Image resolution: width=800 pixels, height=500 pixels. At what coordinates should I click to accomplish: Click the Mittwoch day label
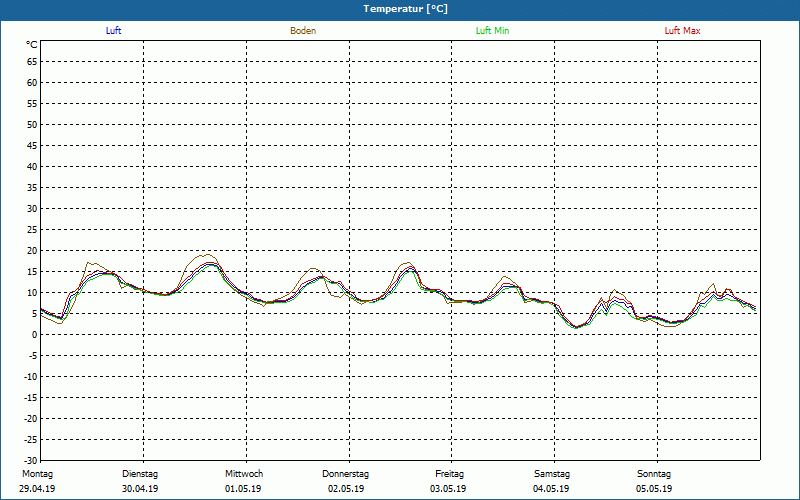pos(244,474)
